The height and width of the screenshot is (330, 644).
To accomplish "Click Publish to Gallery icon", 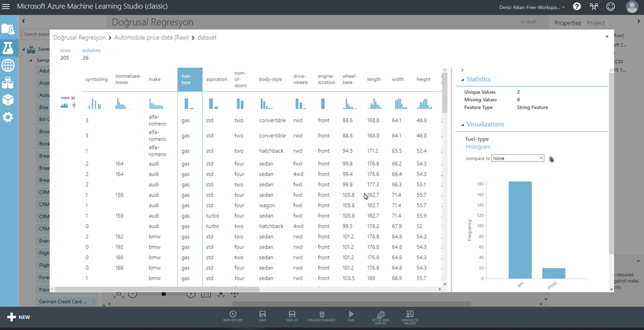I will [410, 317].
